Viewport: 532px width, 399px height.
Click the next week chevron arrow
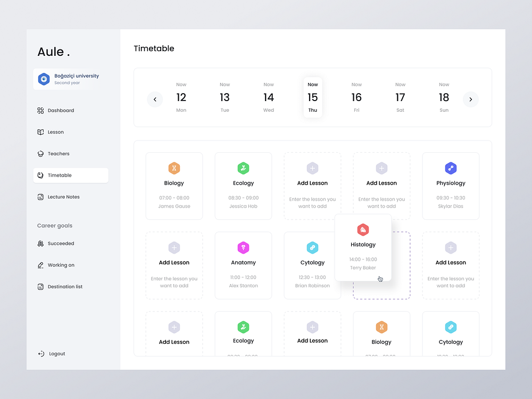(470, 99)
